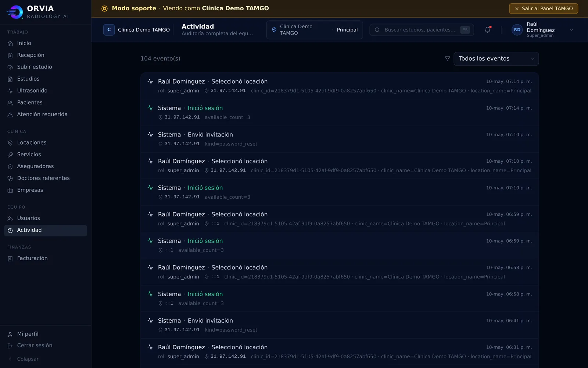Viewport: 588px width, 368px height.
Task: Click the Usuarios people icon
Action: [x=10, y=219]
